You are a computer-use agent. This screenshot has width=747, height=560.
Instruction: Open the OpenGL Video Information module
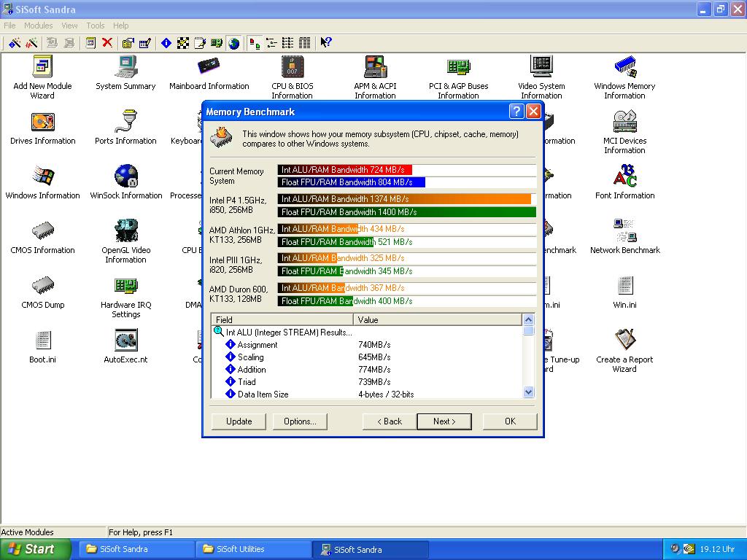coord(125,232)
